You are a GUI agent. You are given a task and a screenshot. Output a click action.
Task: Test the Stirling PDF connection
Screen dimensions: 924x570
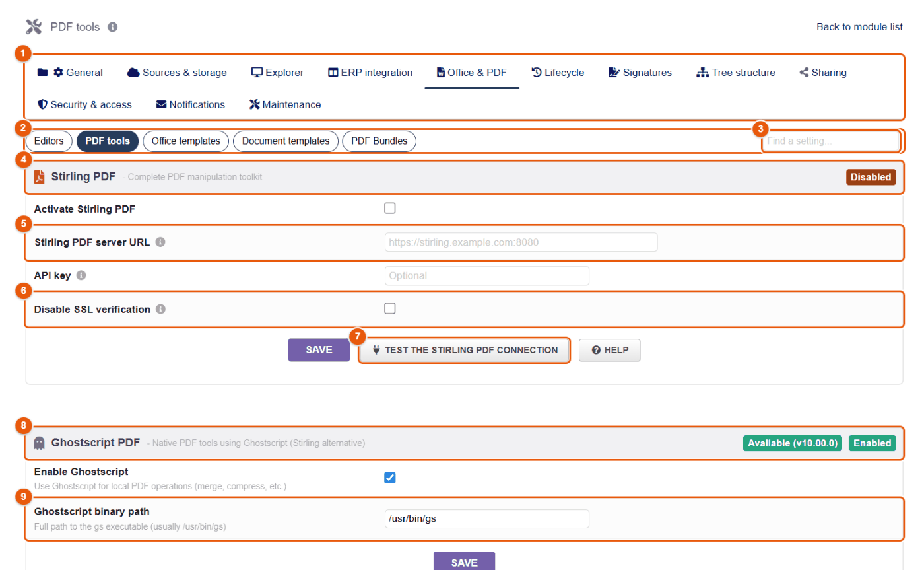465,350
